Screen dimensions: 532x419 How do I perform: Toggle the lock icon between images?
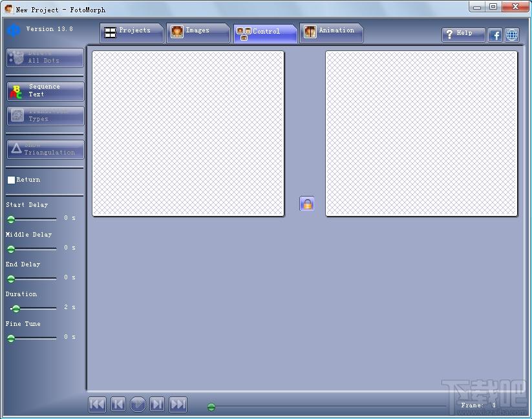tap(307, 204)
